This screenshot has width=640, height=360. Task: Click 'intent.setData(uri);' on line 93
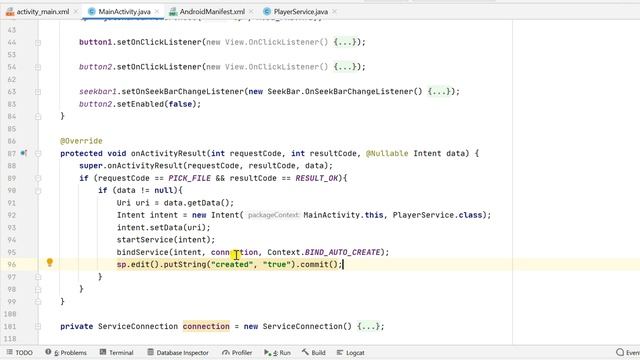click(164, 227)
